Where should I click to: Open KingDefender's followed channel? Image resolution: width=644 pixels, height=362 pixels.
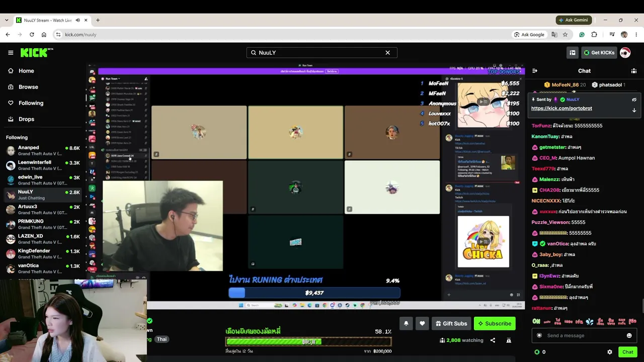click(43, 253)
